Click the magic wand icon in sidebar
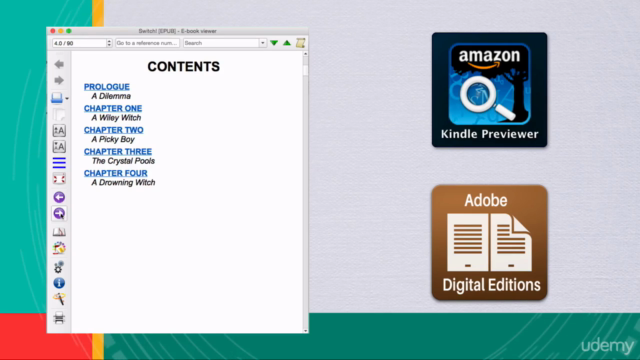The height and width of the screenshot is (360, 640). coord(59,299)
